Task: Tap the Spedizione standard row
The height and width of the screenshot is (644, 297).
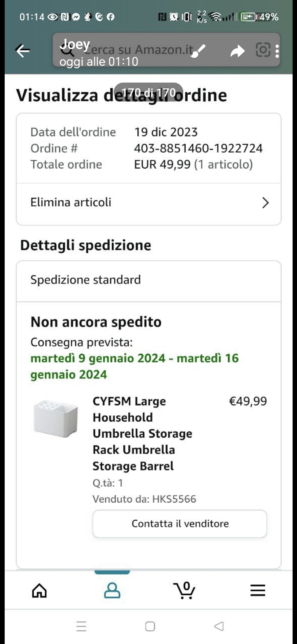Action: point(148,280)
